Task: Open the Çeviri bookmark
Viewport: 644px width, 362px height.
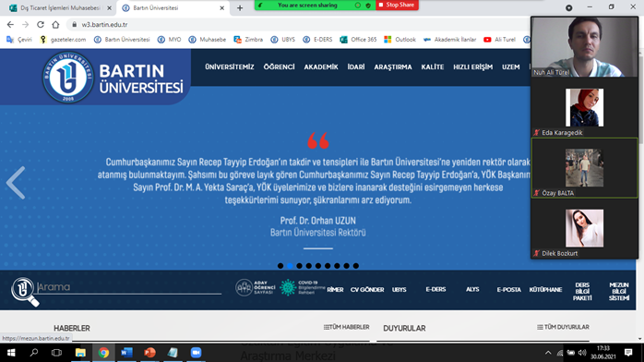Action: 19,40
